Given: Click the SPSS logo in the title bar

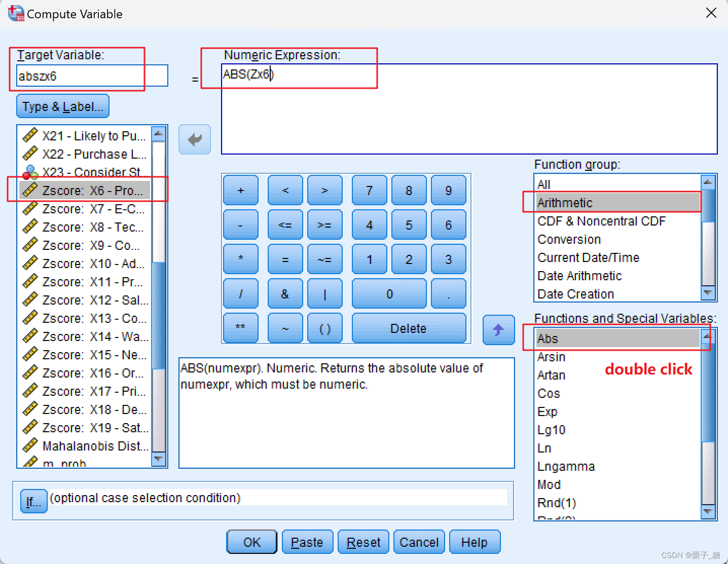Looking at the screenshot, I should click(x=15, y=13).
